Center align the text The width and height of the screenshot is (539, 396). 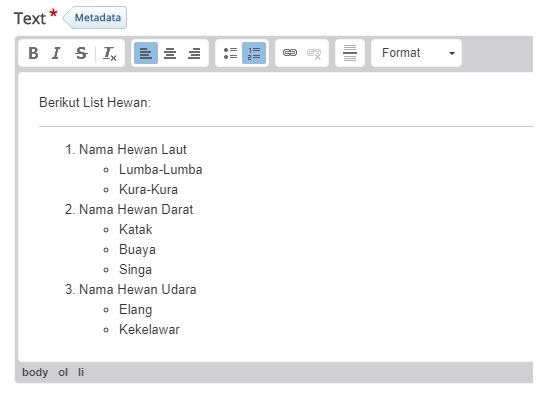click(x=170, y=53)
